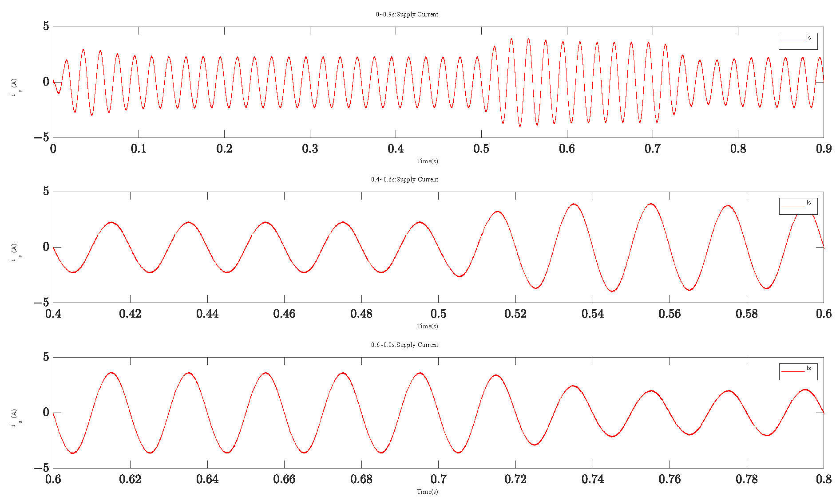Click the x-axis tick label "0.9"
The image size is (840, 504).
[x=824, y=149]
